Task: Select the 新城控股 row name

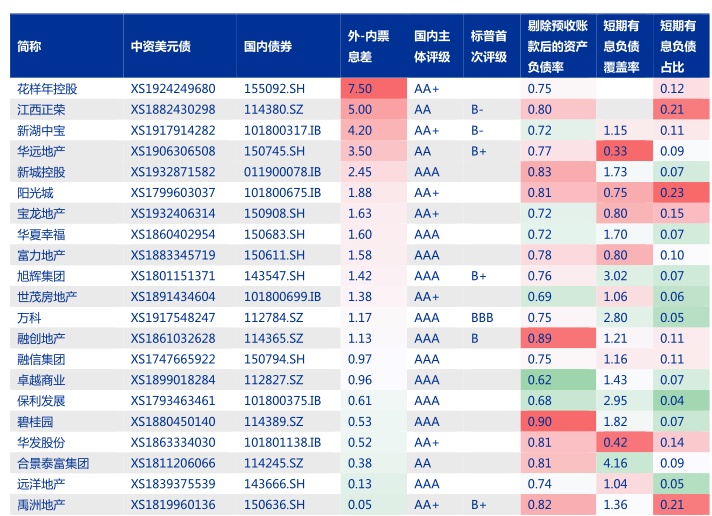Action: pos(41,172)
